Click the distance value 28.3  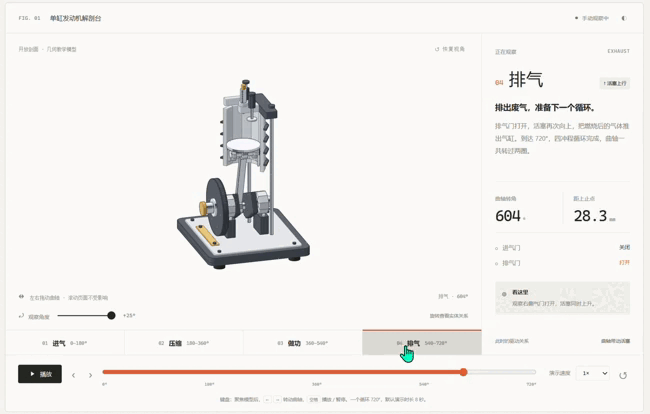tap(590, 216)
